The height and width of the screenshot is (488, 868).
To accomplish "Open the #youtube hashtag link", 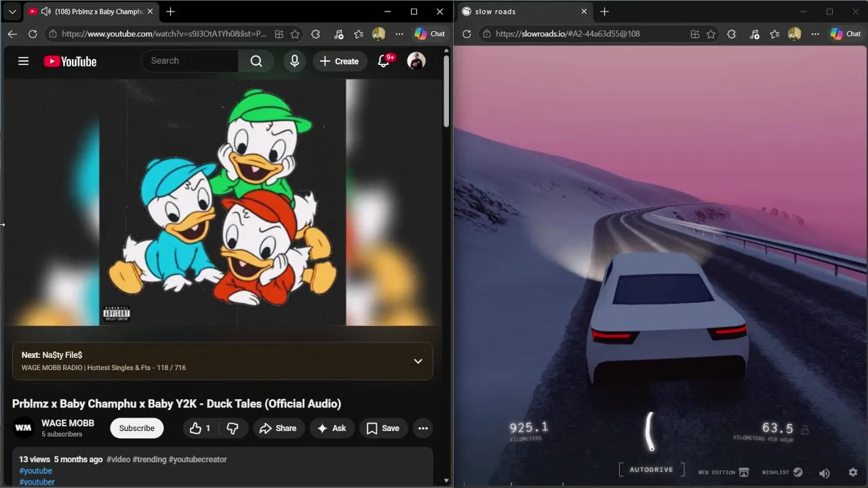I will [35, 471].
